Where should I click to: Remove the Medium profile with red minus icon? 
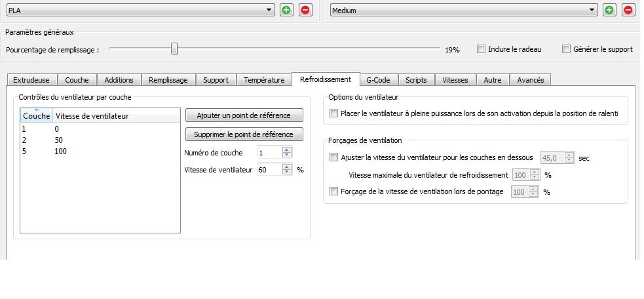628,10
